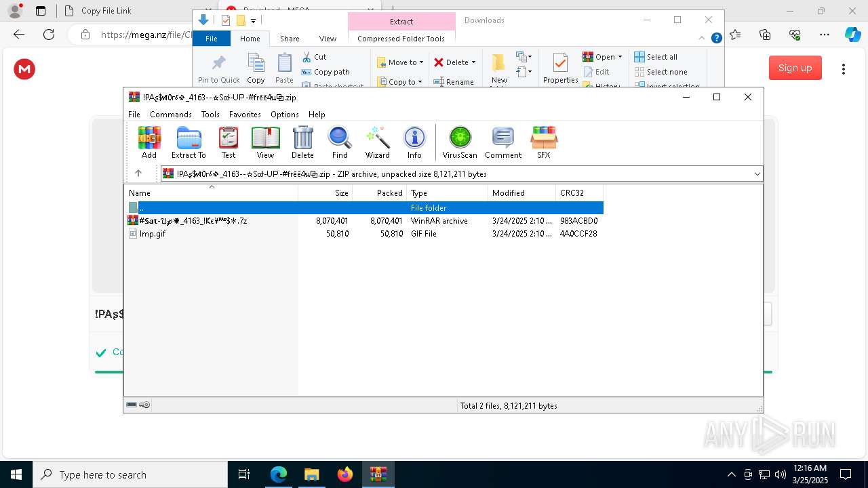The image size is (868, 488).
Task: Switch to View tab in Explorer
Action: pyautogui.click(x=328, y=39)
